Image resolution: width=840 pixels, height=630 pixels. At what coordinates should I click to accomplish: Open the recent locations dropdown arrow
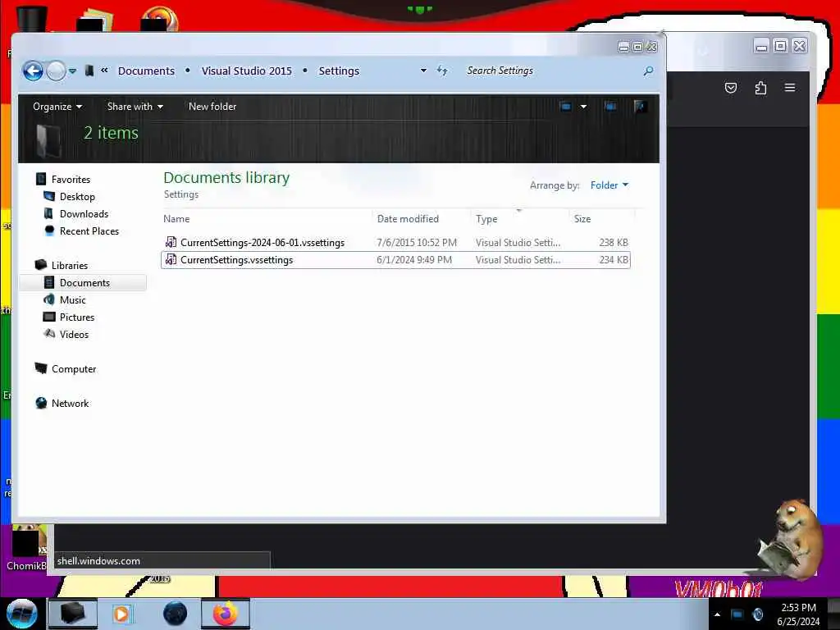(72, 71)
